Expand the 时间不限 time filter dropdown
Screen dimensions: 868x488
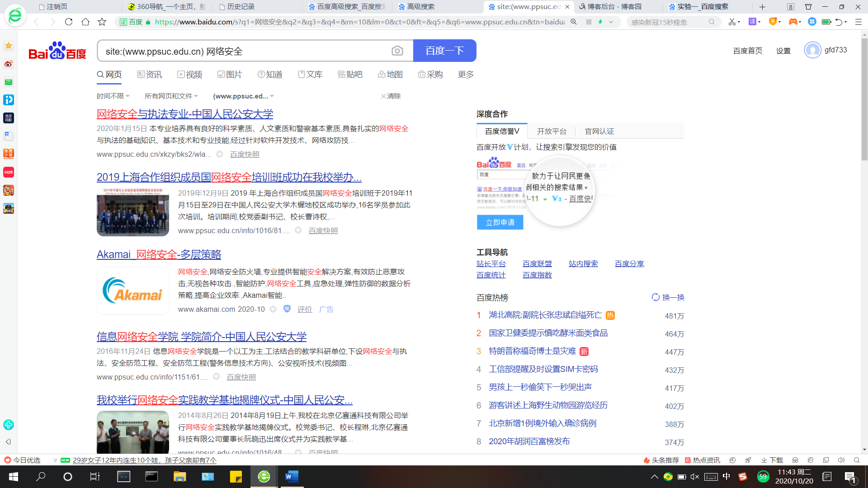(x=113, y=96)
